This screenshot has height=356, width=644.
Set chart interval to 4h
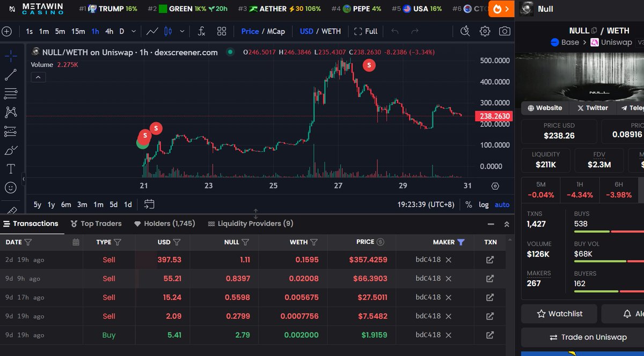coord(109,31)
